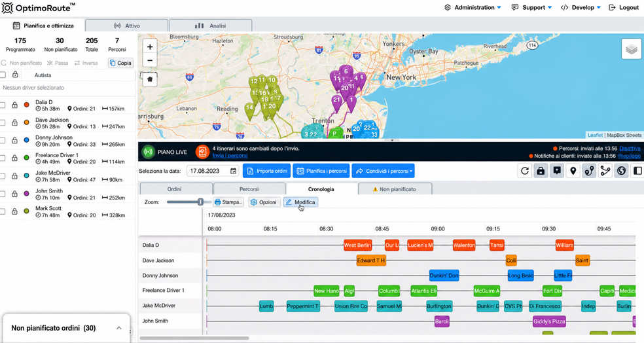Image resolution: width=644 pixels, height=343 pixels.
Task: Open the Opzioni button
Action: pos(264,202)
